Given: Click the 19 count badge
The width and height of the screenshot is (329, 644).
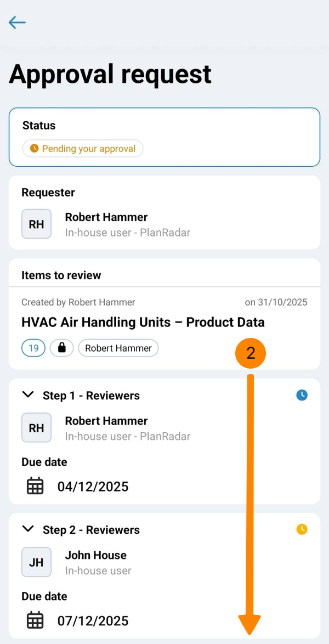Looking at the screenshot, I should [33, 348].
